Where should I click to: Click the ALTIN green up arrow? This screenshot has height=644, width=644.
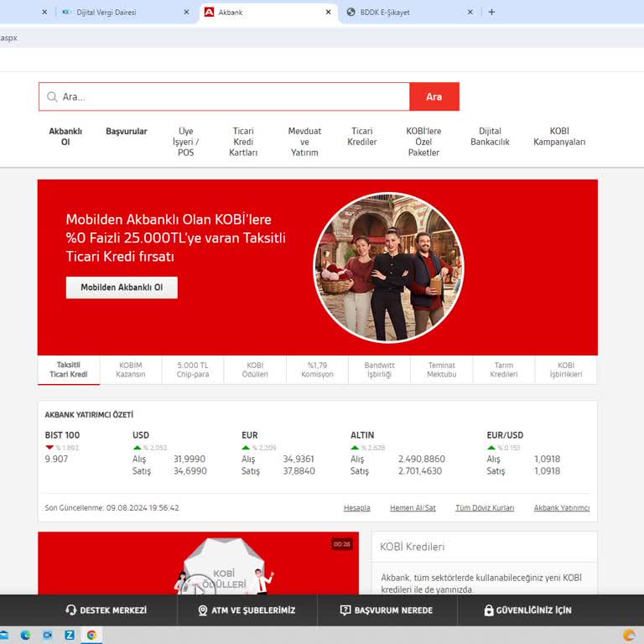tap(355, 447)
